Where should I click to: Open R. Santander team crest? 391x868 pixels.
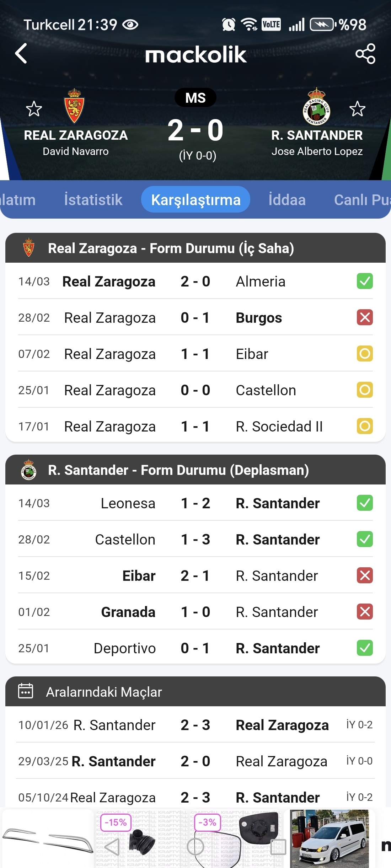[x=316, y=107]
